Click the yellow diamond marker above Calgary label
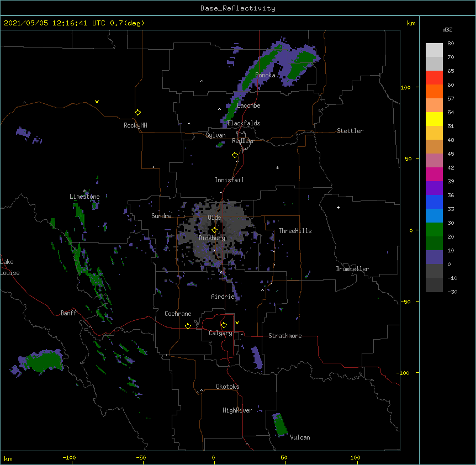The image size is (476, 465). pos(224,325)
